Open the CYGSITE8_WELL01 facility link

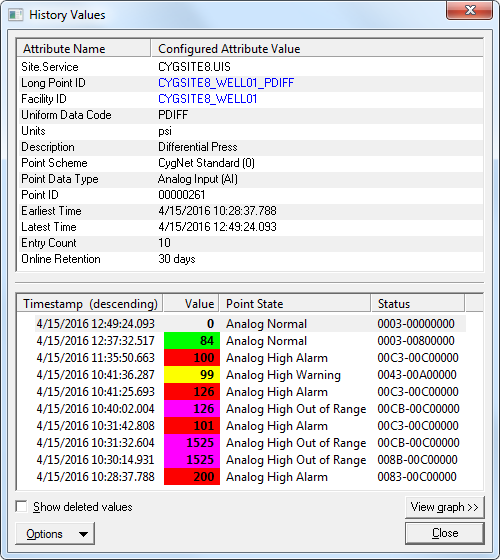point(208,99)
